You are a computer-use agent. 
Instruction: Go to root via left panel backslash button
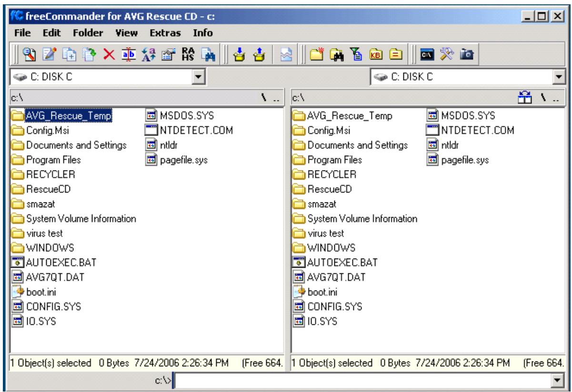263,98
